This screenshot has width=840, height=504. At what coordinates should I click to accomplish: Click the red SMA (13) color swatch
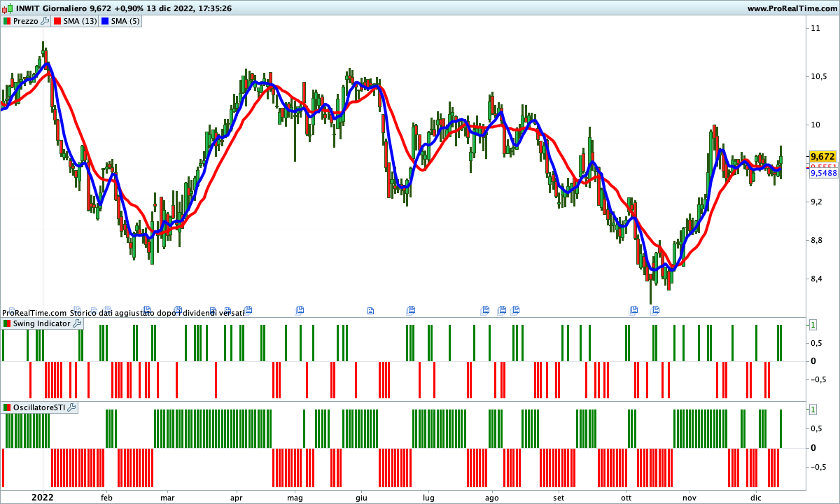pyautogui.click(x=57, y=21)
